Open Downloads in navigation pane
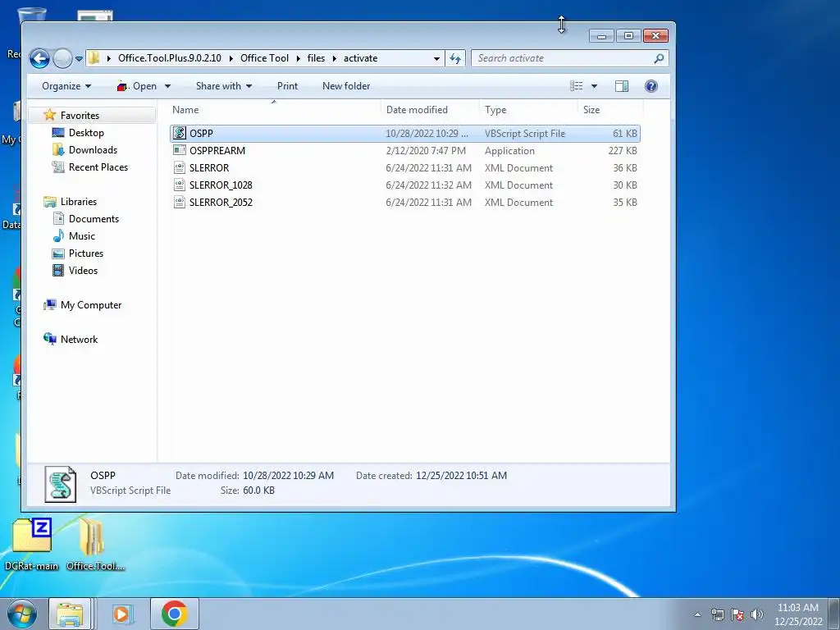 (x=92, y=149)
